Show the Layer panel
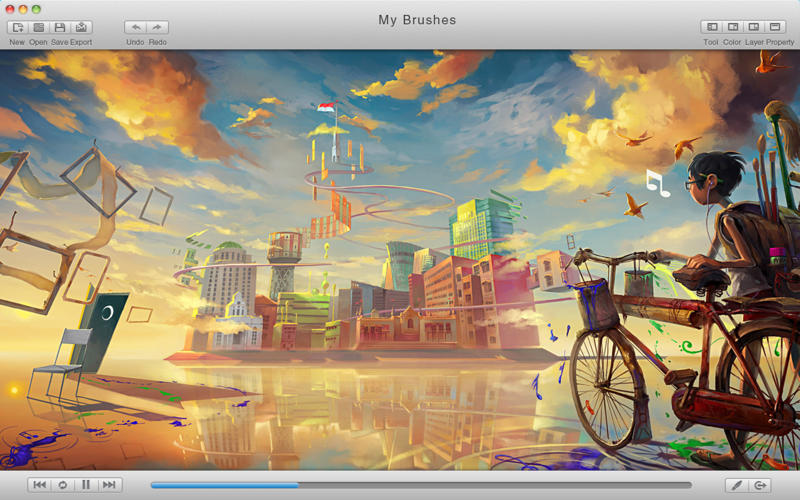 (x=754, y=28)
